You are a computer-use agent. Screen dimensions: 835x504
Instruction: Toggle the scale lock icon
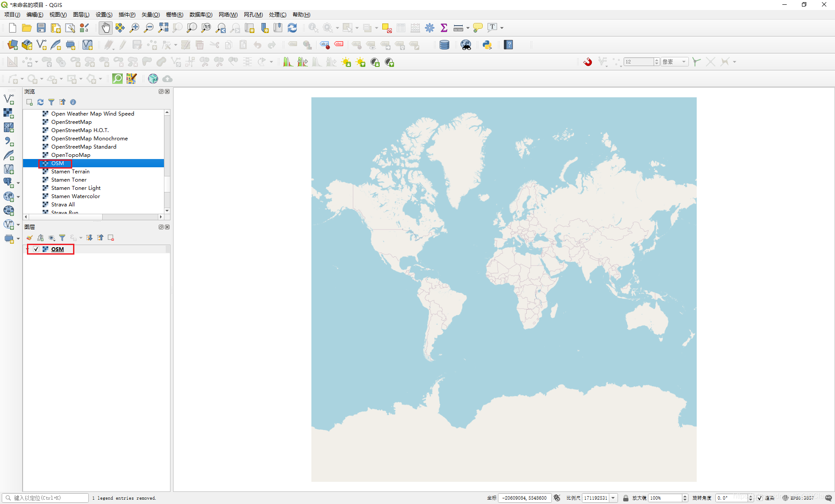pyautogui.click(x=626, y=498)
